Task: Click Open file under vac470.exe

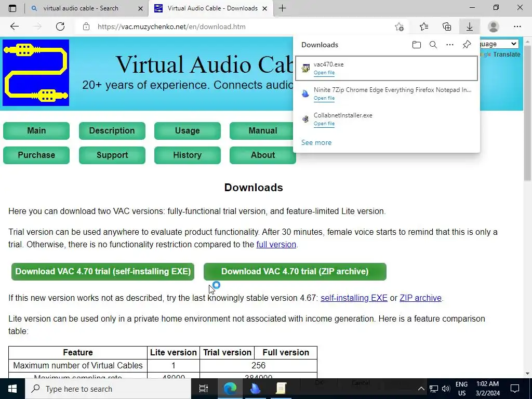Action: (324, 73)
